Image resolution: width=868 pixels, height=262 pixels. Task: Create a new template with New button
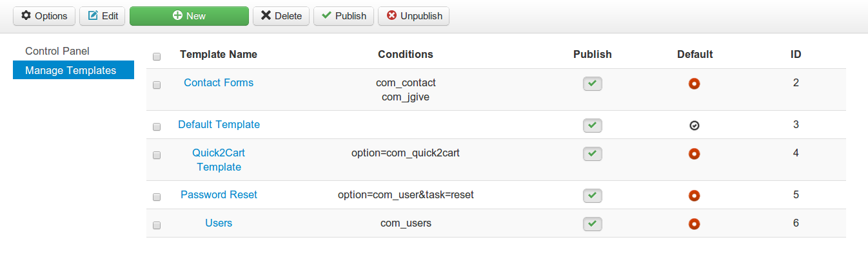click(189, 16)
